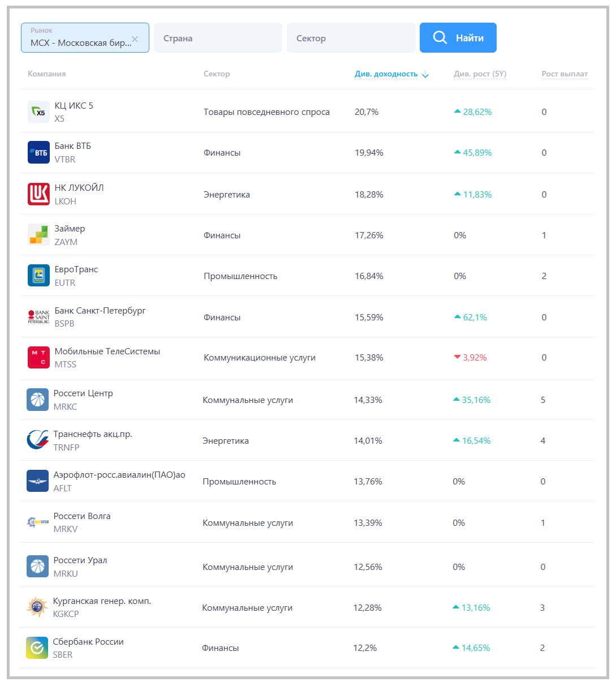
Task: Open the Сектор sector dropdown
Action: click(351, 38)
